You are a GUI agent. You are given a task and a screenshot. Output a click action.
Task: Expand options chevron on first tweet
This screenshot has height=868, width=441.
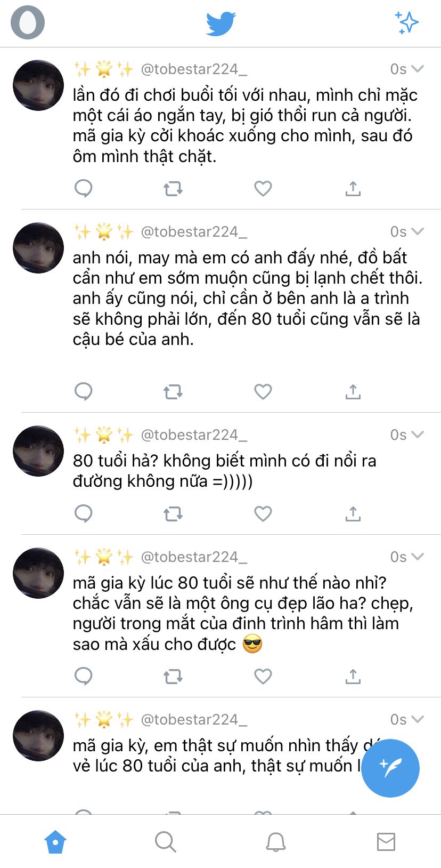[x=418, y=69]
